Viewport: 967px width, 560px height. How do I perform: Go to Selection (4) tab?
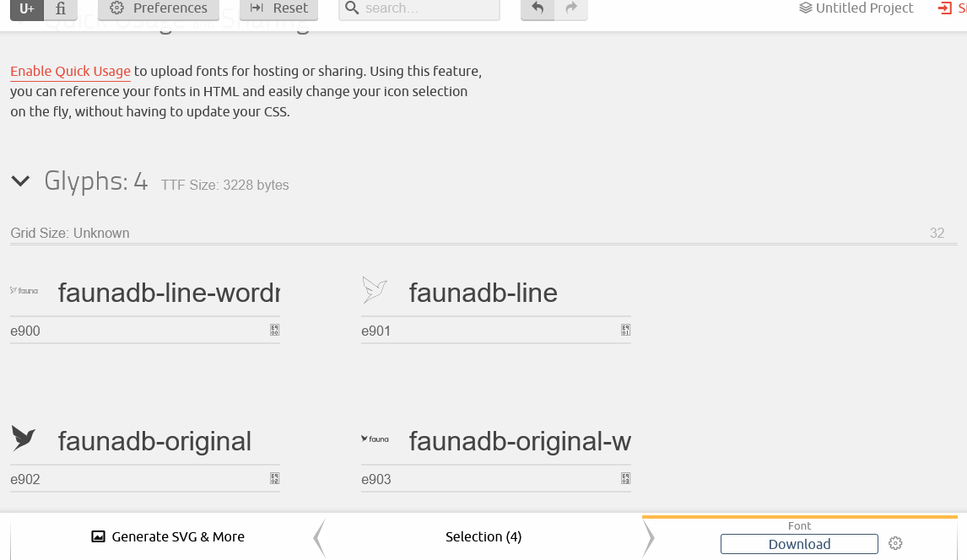(x=483, y=536)
